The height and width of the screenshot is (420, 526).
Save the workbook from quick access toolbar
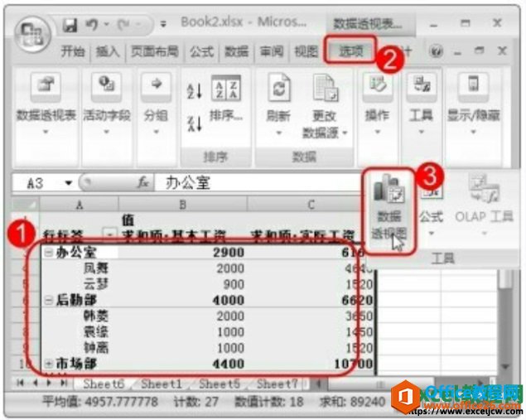pos(70,25)
